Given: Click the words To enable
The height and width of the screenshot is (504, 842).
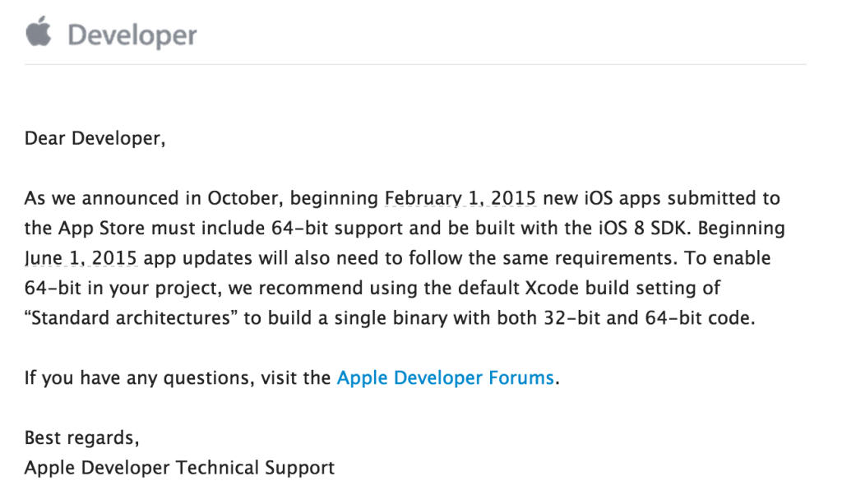Looking at the screenshot, I should pyautogui.click(x=728, y=258).
